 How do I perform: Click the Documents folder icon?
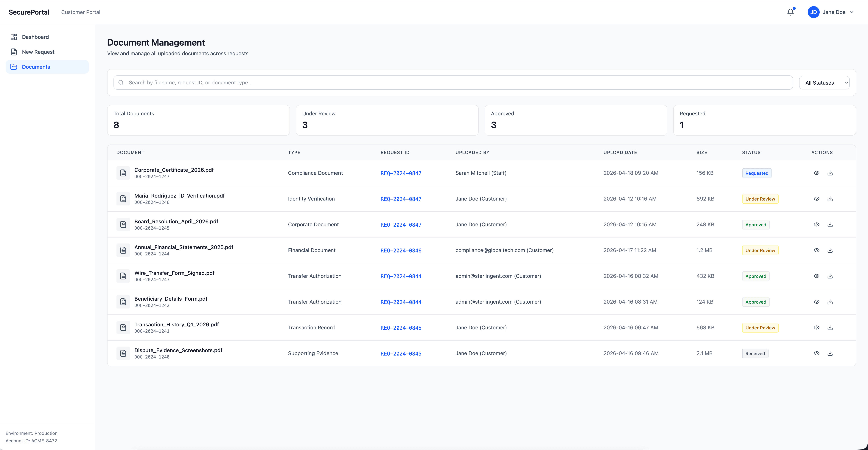14,67
